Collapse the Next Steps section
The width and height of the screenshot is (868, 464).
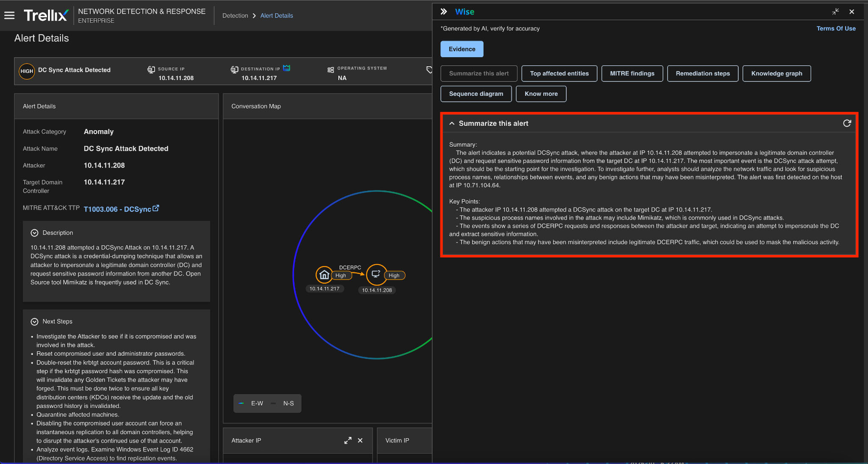(34, 321)
